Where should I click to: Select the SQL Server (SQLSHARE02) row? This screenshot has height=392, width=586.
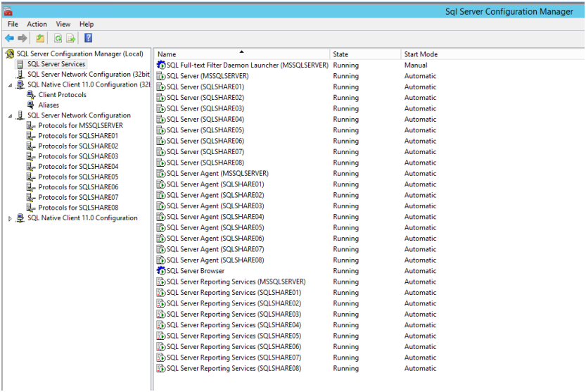click(x=296, y=98)
